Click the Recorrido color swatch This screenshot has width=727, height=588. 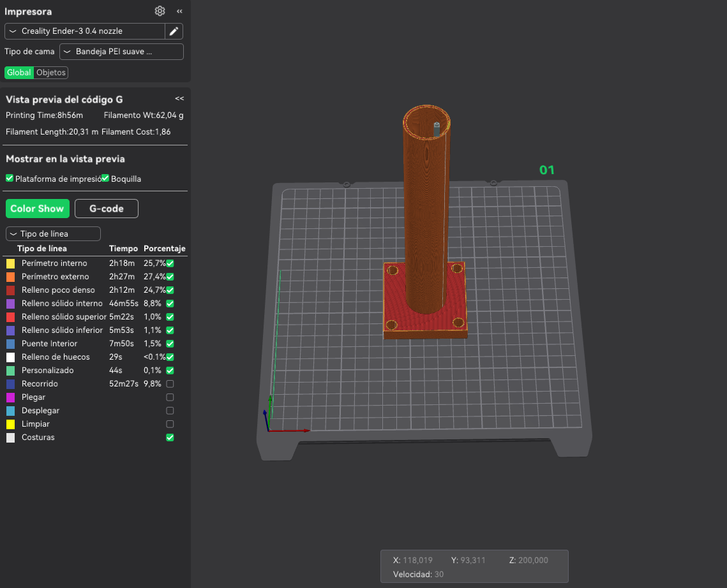point(11,384)
